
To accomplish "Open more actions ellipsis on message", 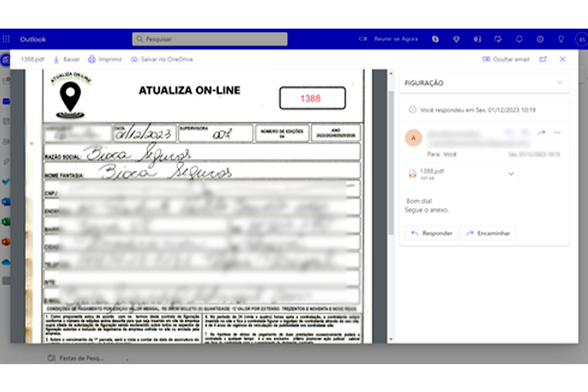I will (557, 132).
